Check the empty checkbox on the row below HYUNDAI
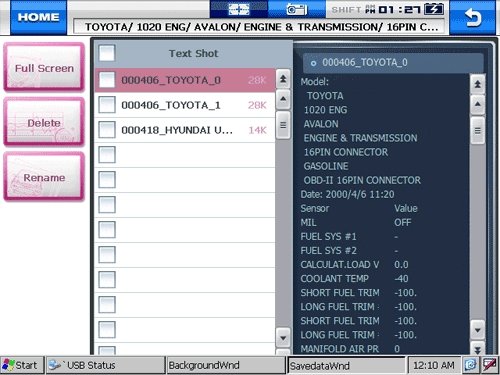Screen dimensions: 500x375 click(107, 155)
